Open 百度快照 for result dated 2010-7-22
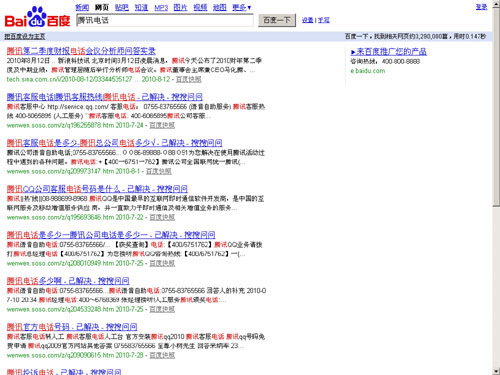 (162, 217)
